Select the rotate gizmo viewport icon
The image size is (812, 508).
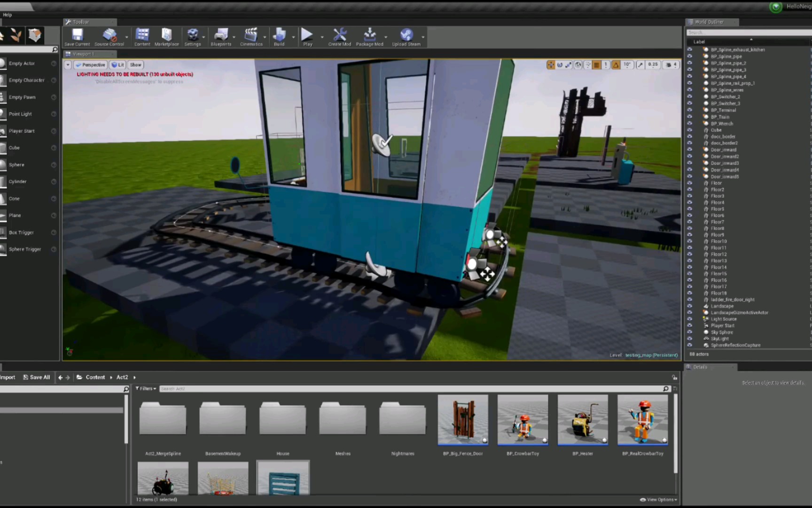[x=560, y=65]
